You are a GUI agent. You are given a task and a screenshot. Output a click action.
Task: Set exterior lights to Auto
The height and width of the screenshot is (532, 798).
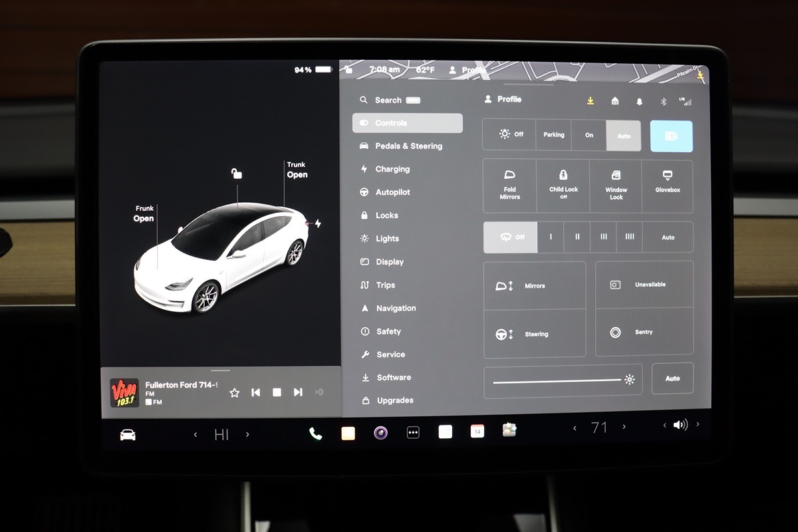[x=624, y=136]
